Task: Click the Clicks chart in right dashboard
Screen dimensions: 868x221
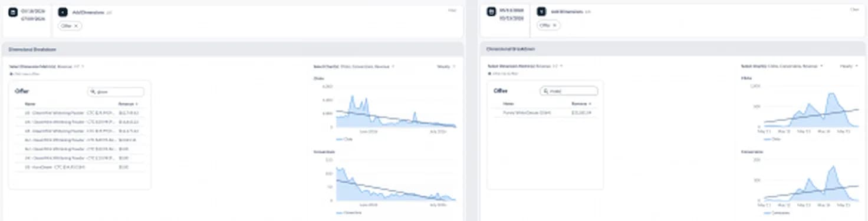Action: coord(811,106)
